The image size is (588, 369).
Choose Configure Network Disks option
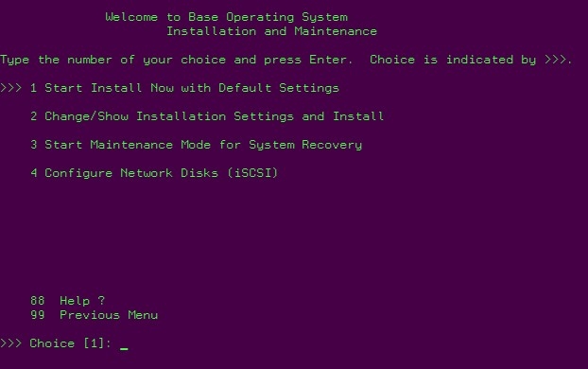pos(154,173)
